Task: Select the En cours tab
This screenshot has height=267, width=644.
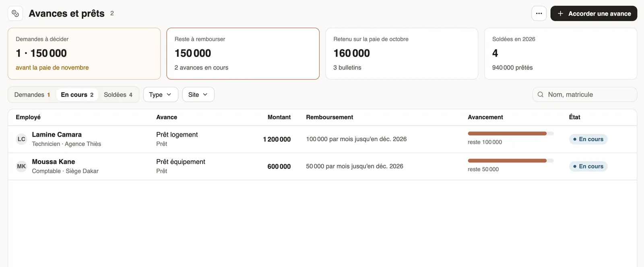Action: click(77, 95)
